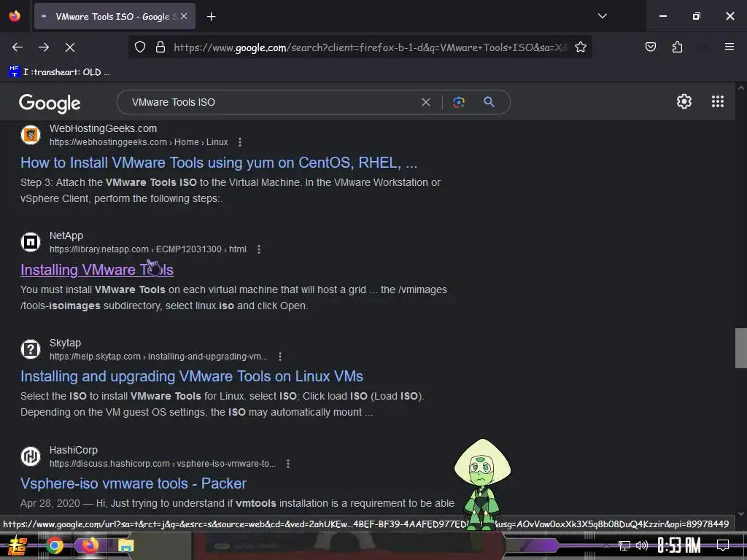Click the page vertical scrollbar thumb
The width and height of the screenshot is (747, 560).
[x=741, y=348]
